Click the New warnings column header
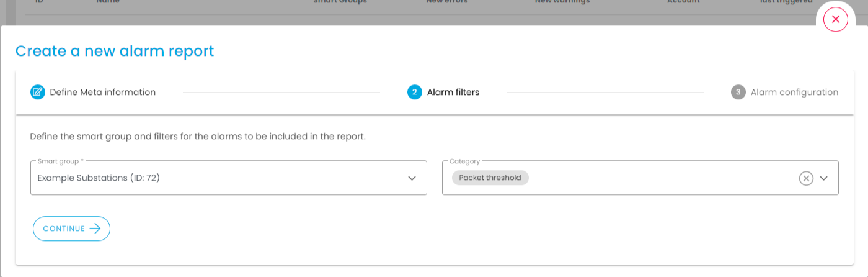 pyautogui.click(x=562, y=2)
